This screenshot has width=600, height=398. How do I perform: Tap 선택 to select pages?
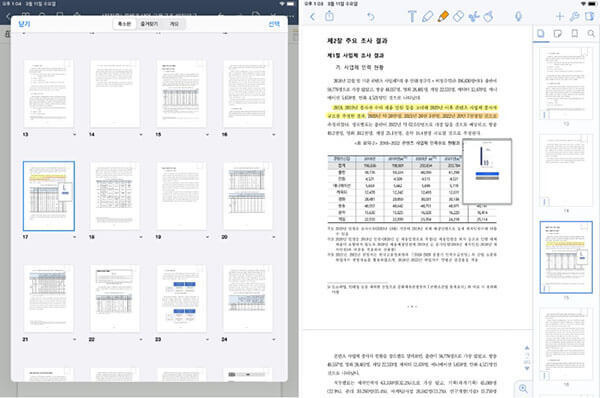[274, 24]
